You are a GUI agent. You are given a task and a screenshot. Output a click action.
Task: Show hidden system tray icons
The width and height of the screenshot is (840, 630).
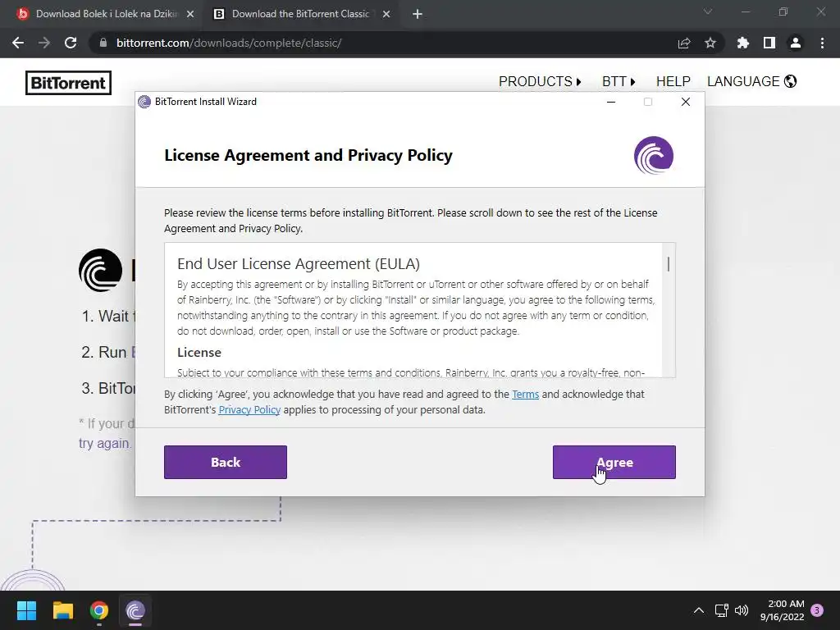pyautogui.click(x=699, y=610)
